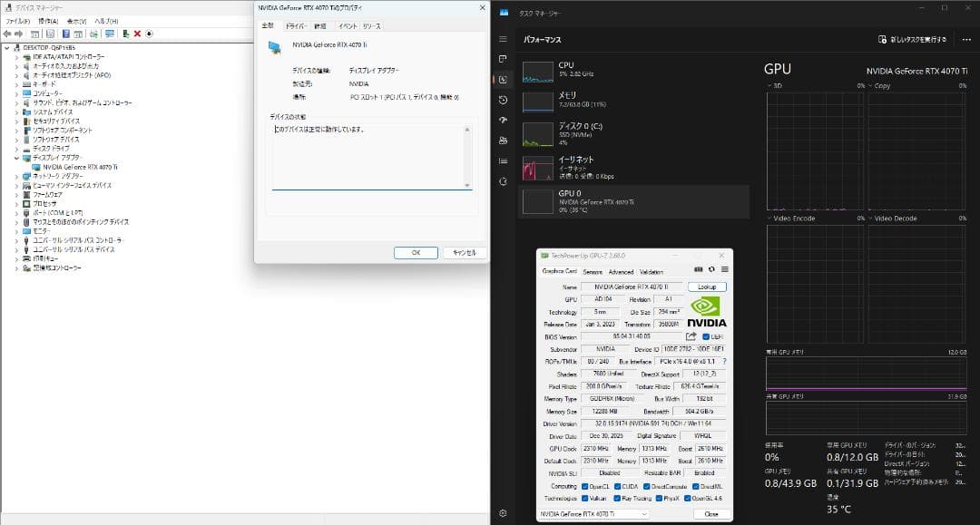The height and width of the screenshot is (525, 980).
Task: Click disable device down-arrow icon in toolbar
Action: click(x=149, y=34)
